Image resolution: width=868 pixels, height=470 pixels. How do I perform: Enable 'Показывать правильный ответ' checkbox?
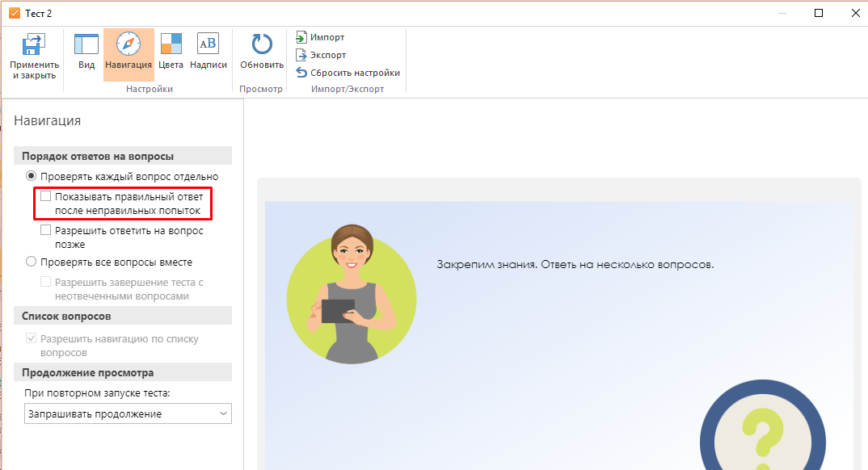[x=46, y=196]
